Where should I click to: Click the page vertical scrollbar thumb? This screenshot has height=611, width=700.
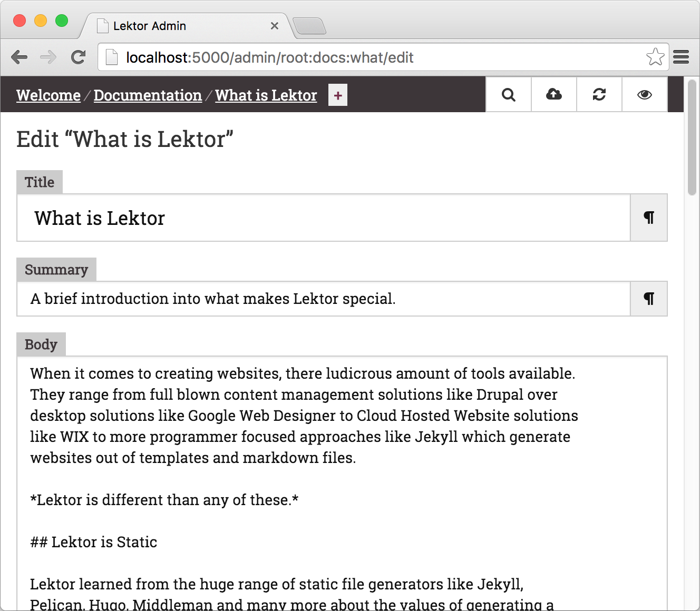pyautogui.click(x=692, y=137)
